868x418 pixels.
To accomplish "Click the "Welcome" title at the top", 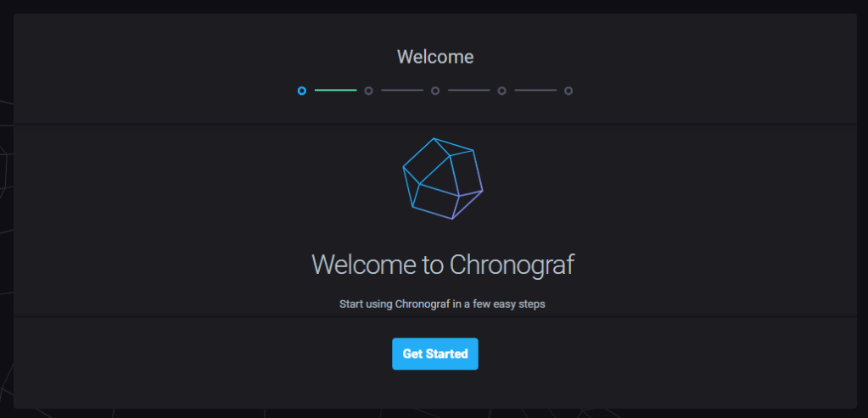I will 434,58.
